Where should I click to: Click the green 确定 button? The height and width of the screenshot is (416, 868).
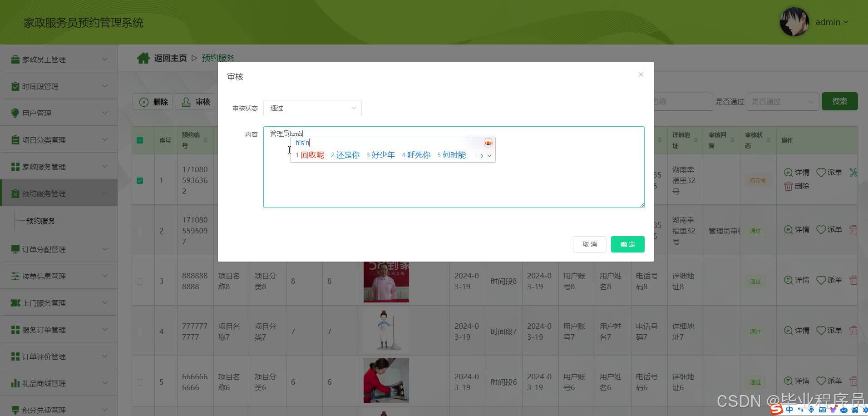[627, 244]
